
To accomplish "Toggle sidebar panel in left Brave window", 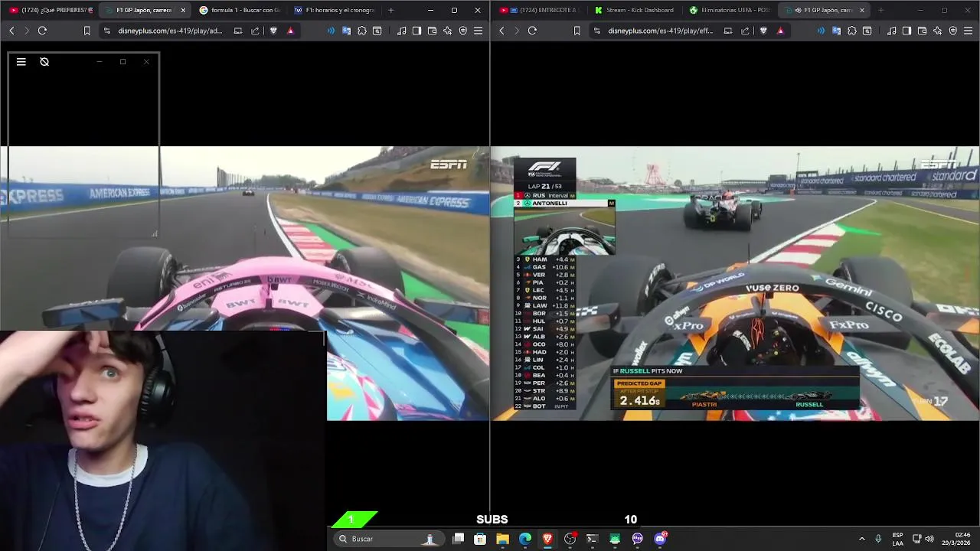I will 416,31.
